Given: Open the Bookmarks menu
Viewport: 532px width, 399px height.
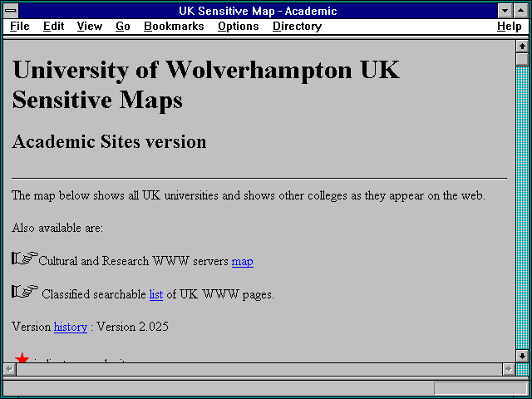Looking at the screenshot, I should [174, 26].
